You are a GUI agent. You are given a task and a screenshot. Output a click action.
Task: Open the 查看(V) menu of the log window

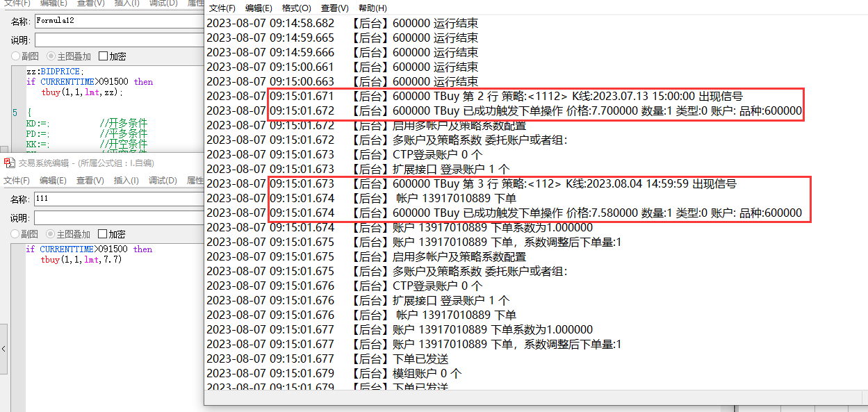click(335, 8)
